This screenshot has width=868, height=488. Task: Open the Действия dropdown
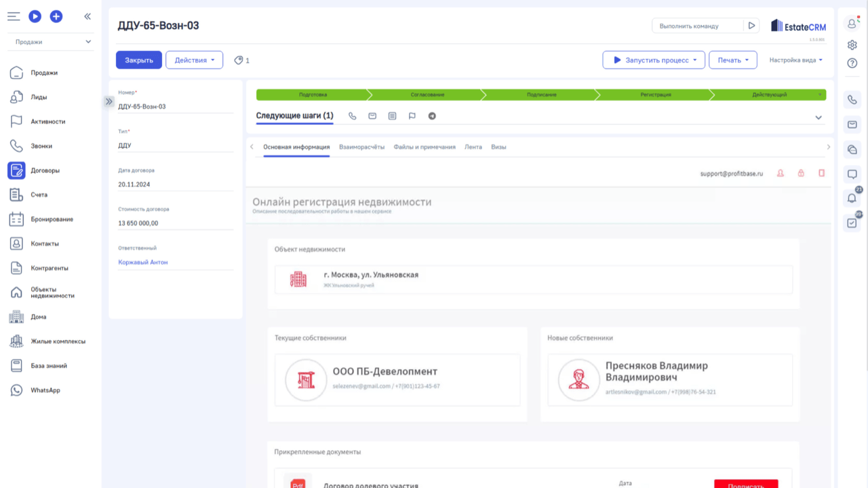click(195, 60)
